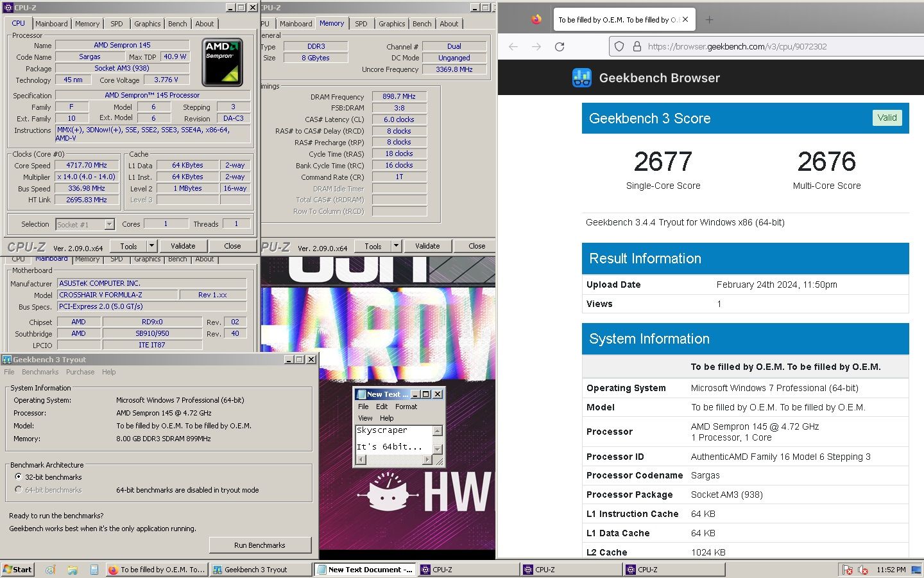Viewport: 924px width, 578px height.
Task: Reload the Firefox page
Action: tap(560, 46)
